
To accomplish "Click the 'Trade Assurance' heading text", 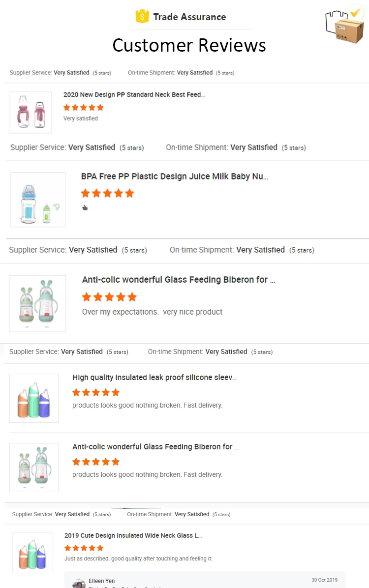I will point(189,17).
